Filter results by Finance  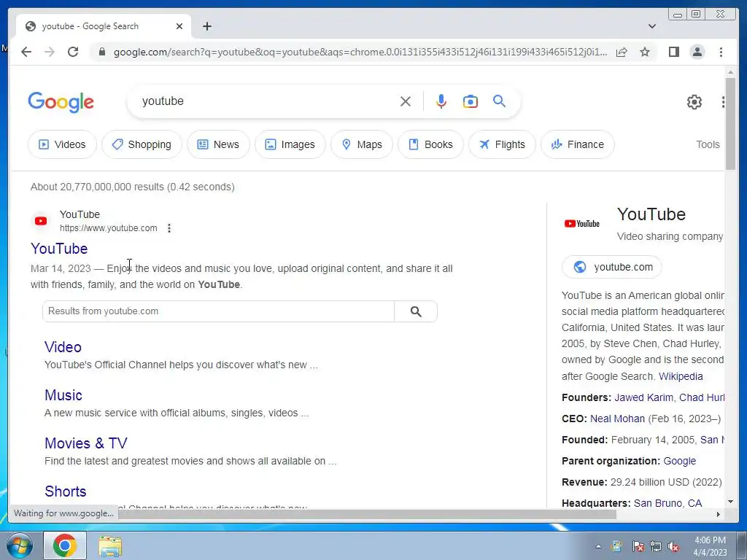click(578, 144)
